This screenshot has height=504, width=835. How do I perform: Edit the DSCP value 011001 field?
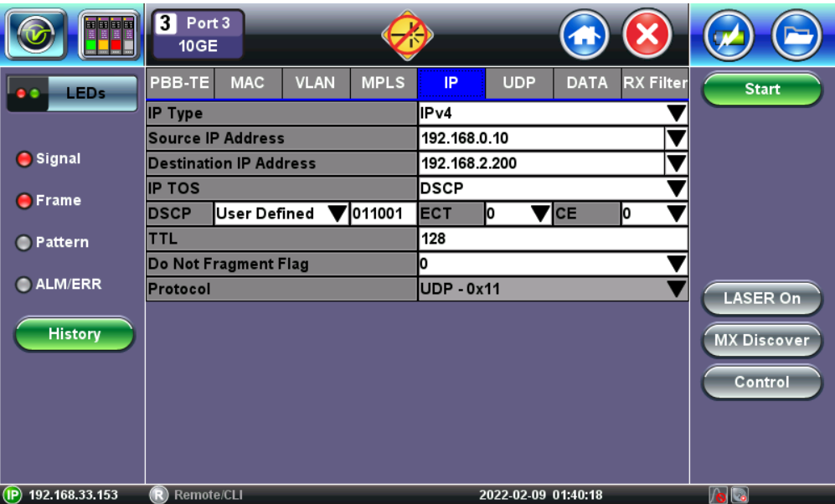(384, 213)
